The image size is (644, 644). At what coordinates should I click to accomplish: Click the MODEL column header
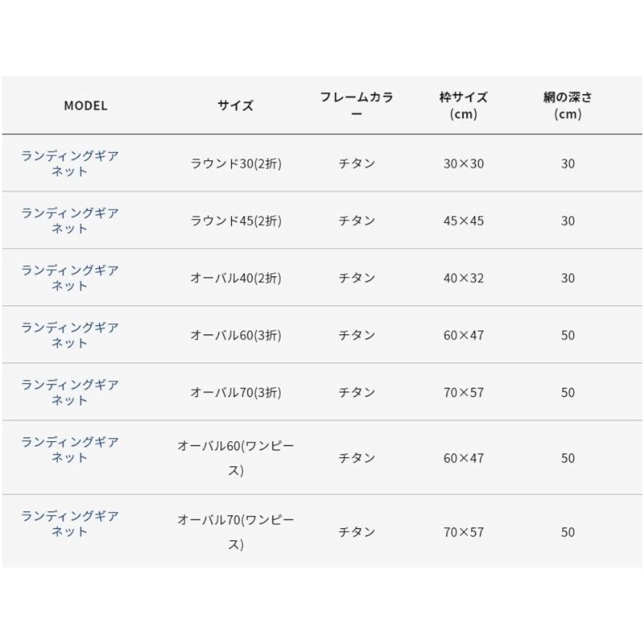[x=86, y=106]
